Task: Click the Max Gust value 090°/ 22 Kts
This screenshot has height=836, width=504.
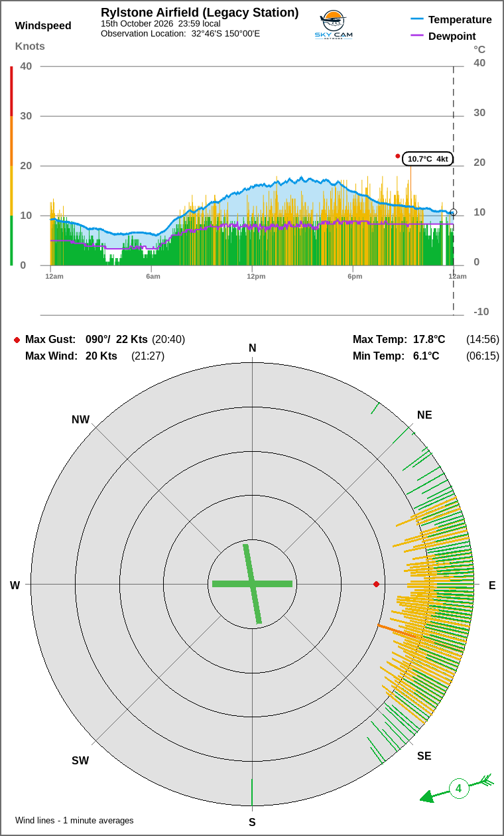Action: [x=117, y=339]
